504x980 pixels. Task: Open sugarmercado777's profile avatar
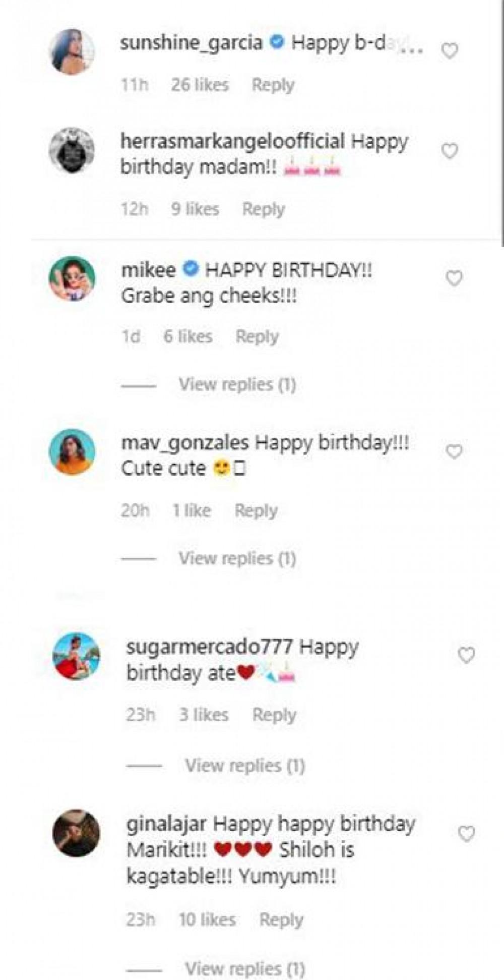(x=77, y=656)
